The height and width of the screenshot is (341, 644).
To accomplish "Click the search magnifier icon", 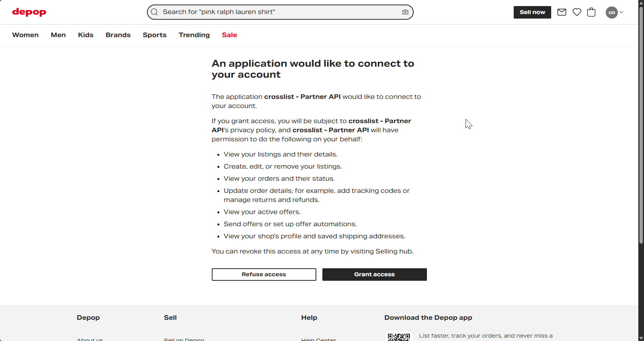I will coord(154,12).
